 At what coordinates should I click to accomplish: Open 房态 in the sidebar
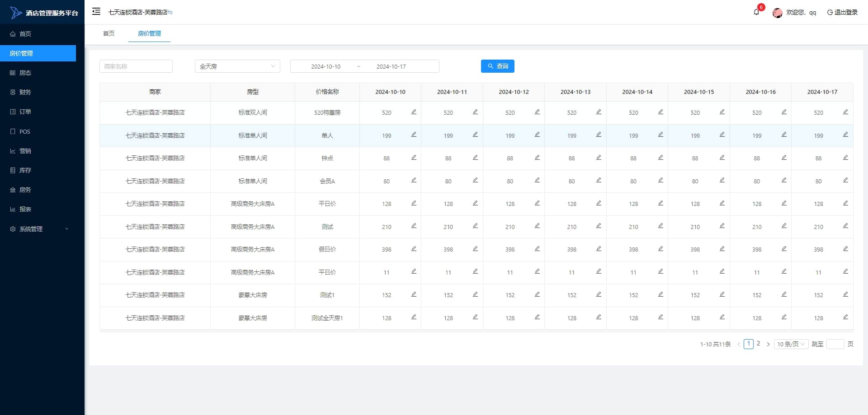38,73
